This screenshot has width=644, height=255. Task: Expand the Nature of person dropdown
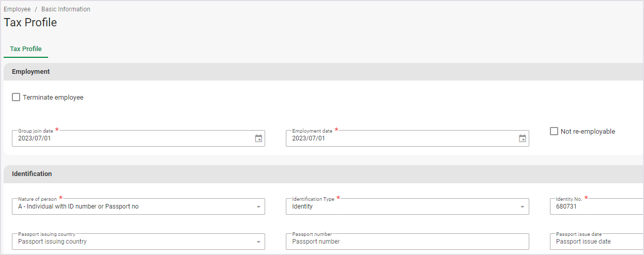(258, 206)
